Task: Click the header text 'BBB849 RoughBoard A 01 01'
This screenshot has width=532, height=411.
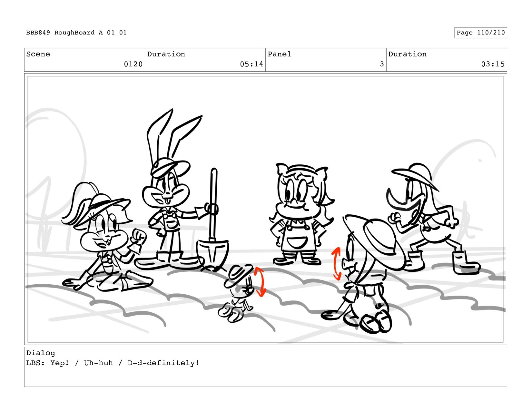Action: (x=76, y=33)
